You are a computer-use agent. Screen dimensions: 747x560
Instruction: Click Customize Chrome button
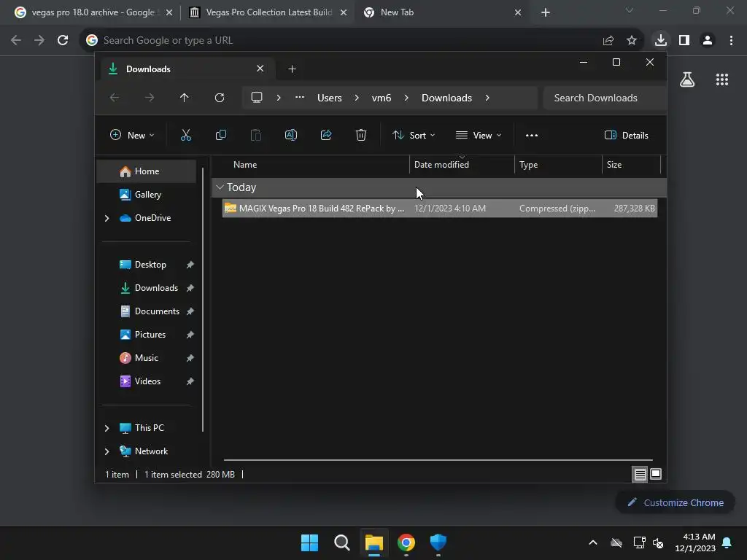tap(675, 502)
